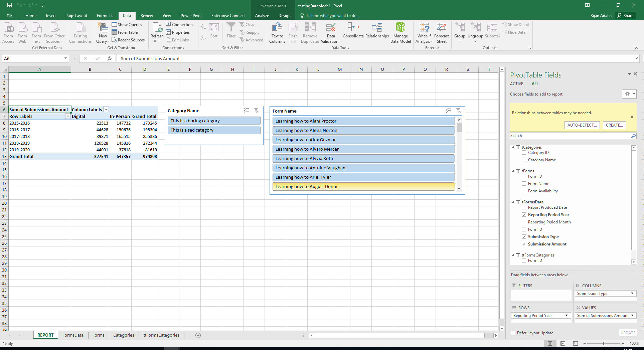Open the Analyze ribbon tab
Viewport: 644px width, 350px height.
point(262,16)
